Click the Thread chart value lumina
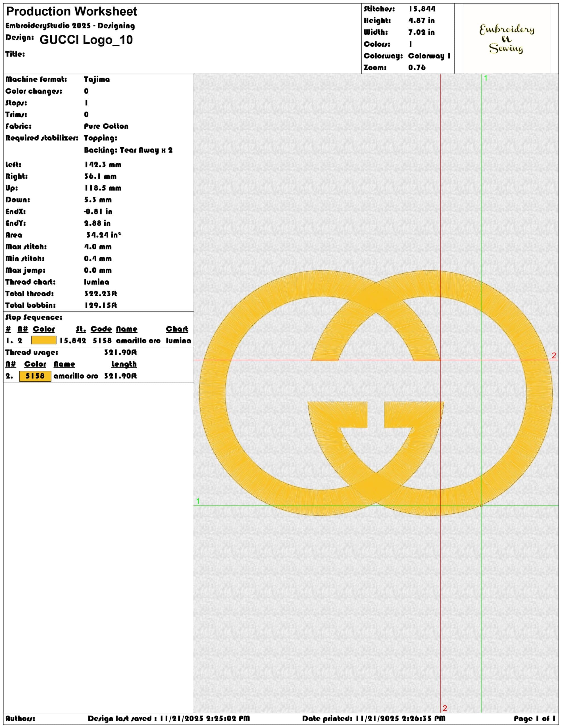This screenshot has width=562, height=728. point(96,282)
